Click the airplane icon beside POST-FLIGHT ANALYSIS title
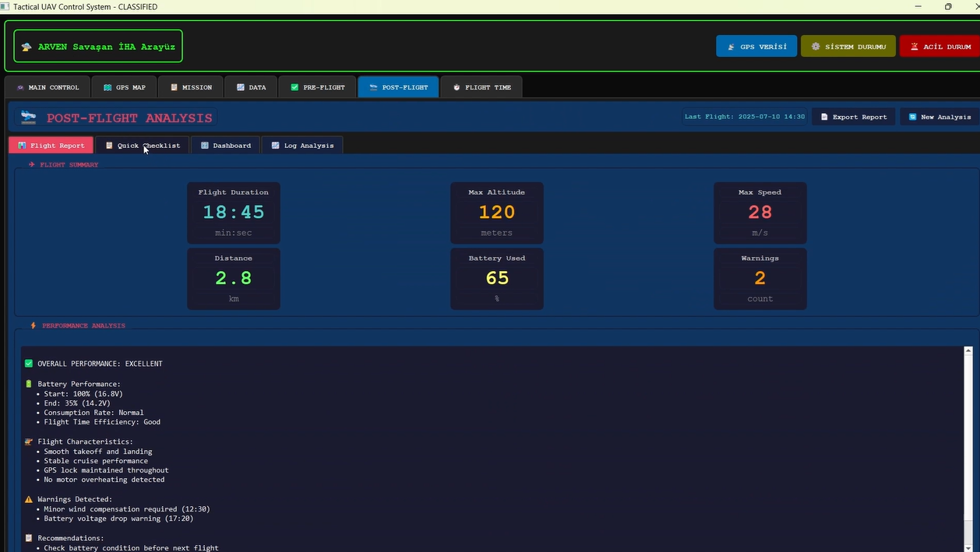The image size is (980, 552). pyautogui.click(x=29, y=118)
